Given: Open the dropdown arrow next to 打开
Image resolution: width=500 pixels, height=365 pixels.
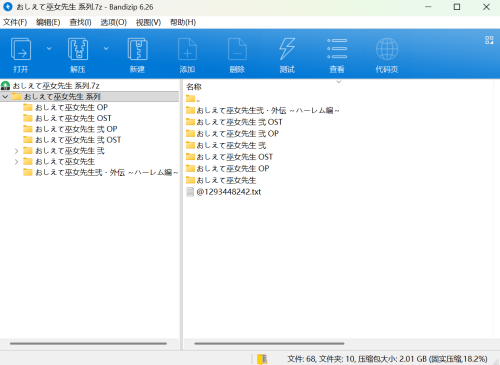Looking at the screenshot, I should point(49,49).
